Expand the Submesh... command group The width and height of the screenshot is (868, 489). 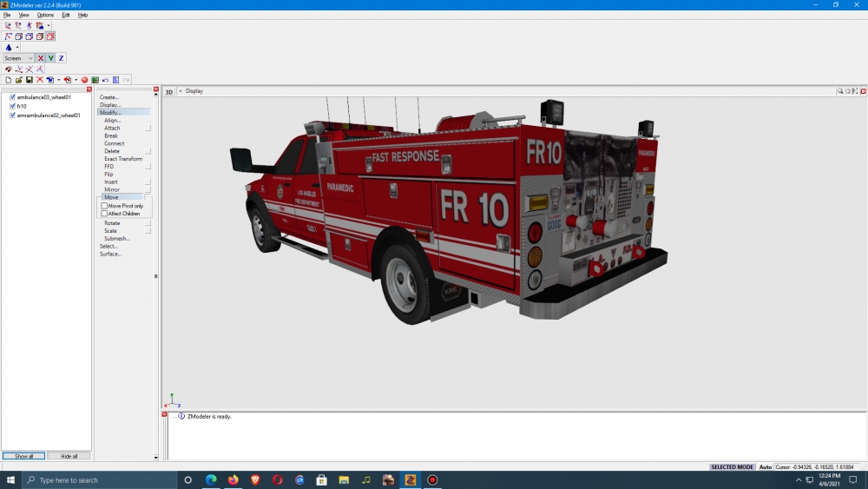117,238
